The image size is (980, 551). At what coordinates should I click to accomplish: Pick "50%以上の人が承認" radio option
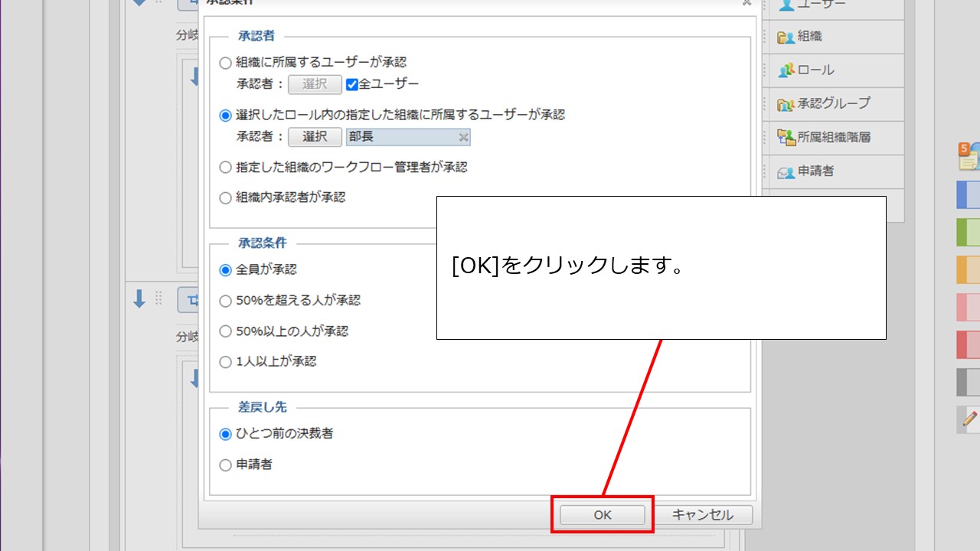[225, 332]
